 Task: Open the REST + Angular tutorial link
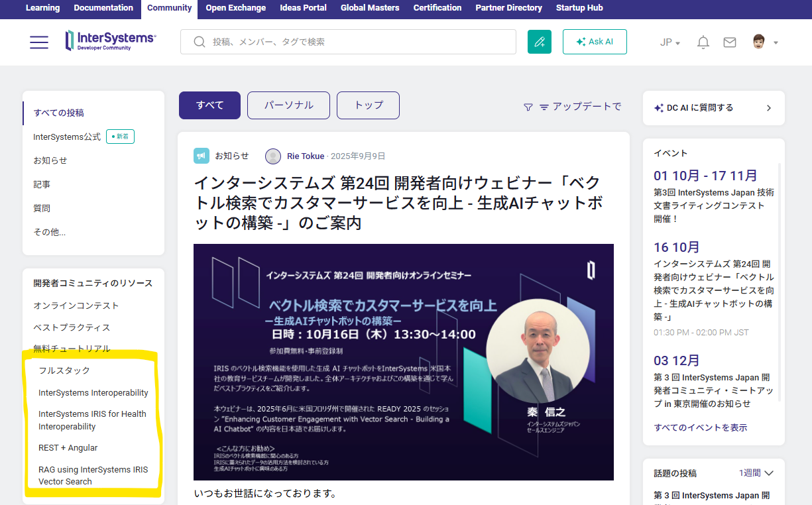coord(68,448)
